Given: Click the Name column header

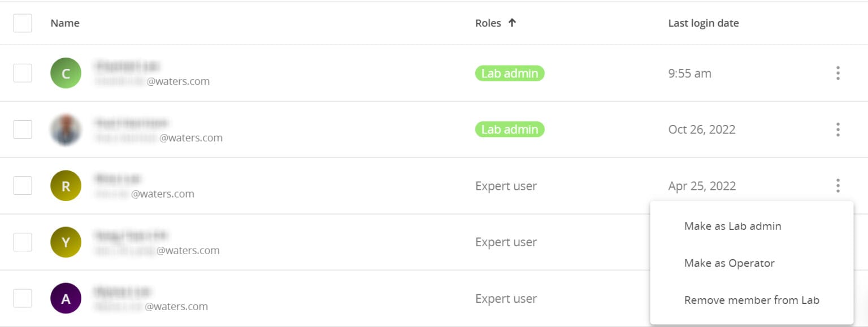Looking at the screenshot, I should point(65,23).
